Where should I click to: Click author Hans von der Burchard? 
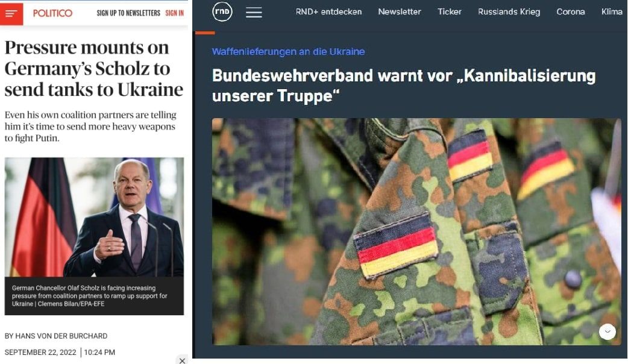point(55,336)
